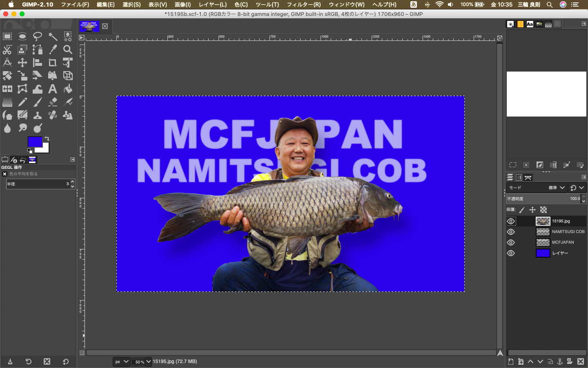
Task: Click the Zoom magnifier tool
Action: point(68,49)
